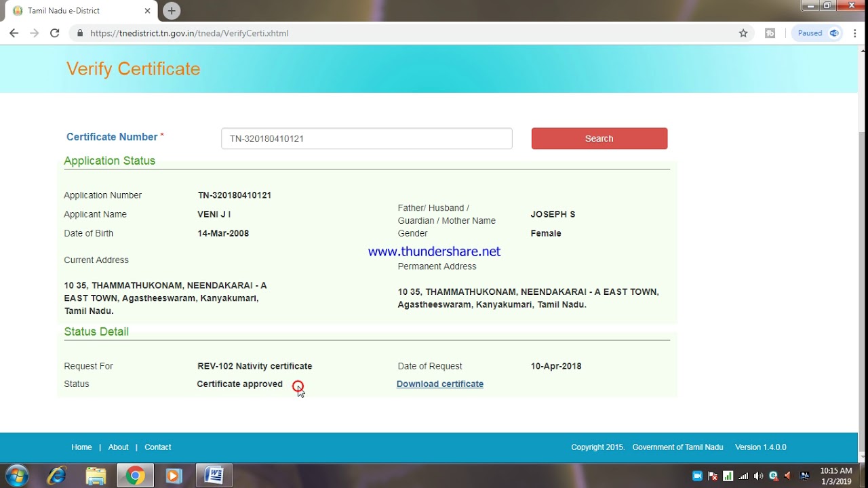
Task: Open the TubeBuddy 'tb' extension
Action: (770, 33)
